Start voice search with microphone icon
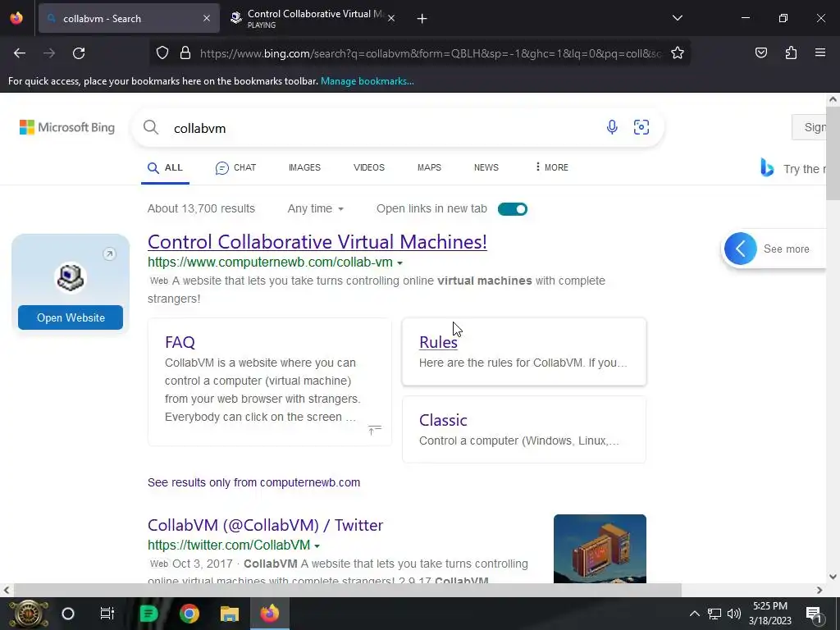This screenshot has height=630, width=840. (612, 127)
